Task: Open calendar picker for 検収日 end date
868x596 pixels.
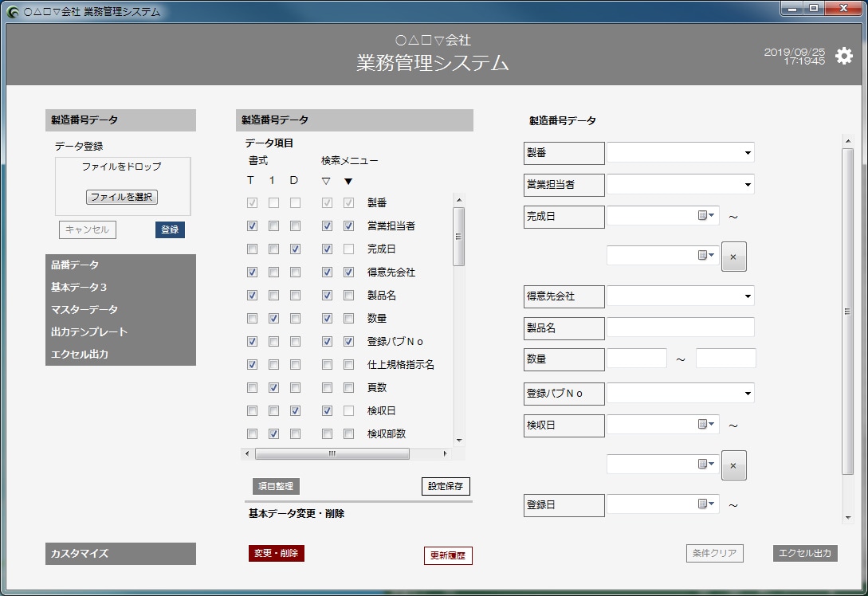Action: tap(705, 464)
